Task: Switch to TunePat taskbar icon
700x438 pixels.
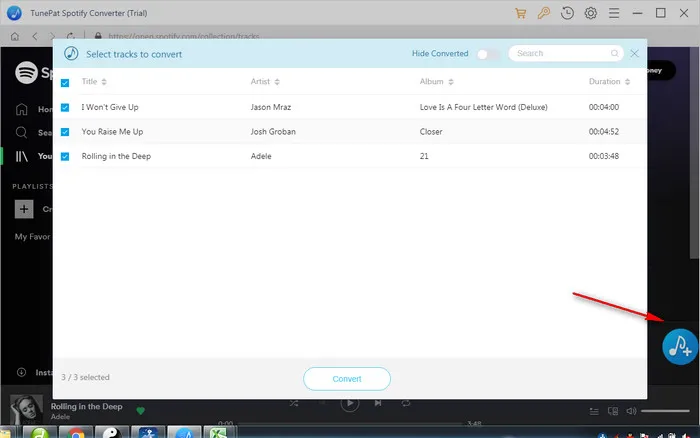Action: [x=183, y=432]
